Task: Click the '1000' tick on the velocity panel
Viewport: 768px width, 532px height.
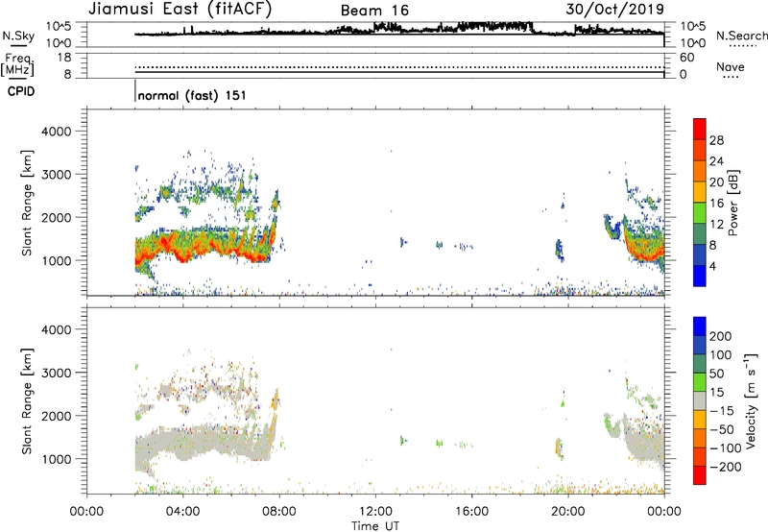Action: point(57,459)
